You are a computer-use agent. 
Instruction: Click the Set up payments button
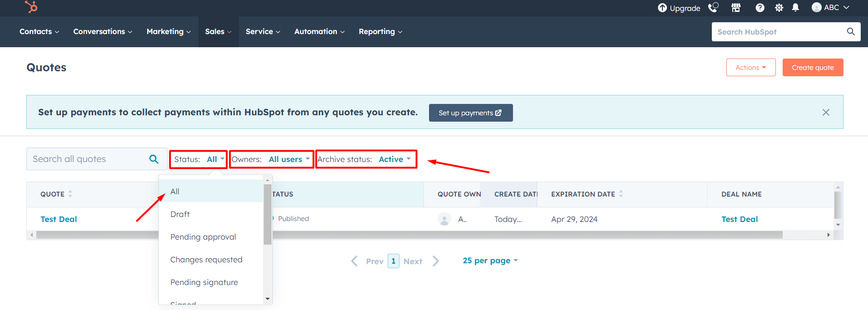[x=471, y=113]
